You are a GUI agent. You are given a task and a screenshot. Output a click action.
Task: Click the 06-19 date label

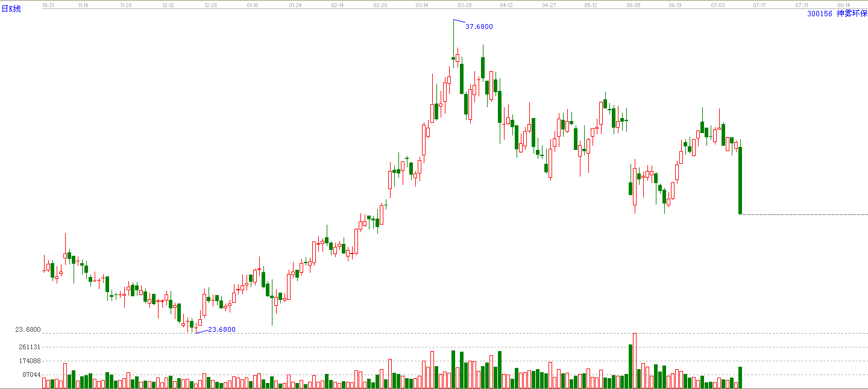675,4
